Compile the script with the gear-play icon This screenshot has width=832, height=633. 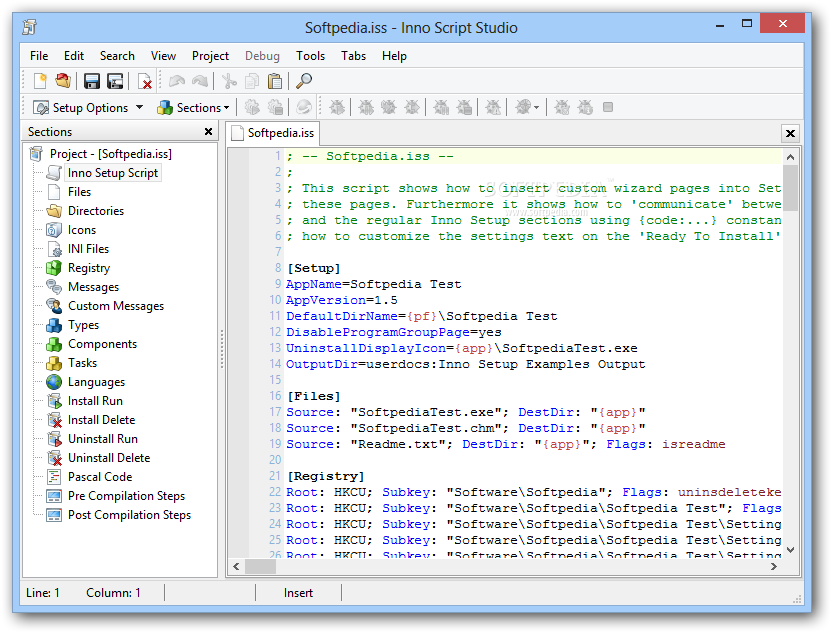(252, 108)
